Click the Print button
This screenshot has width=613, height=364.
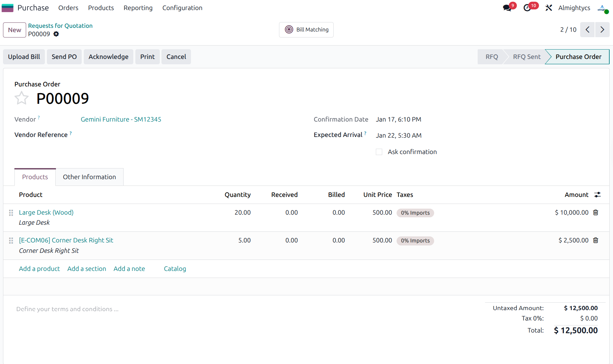[147, 57]
